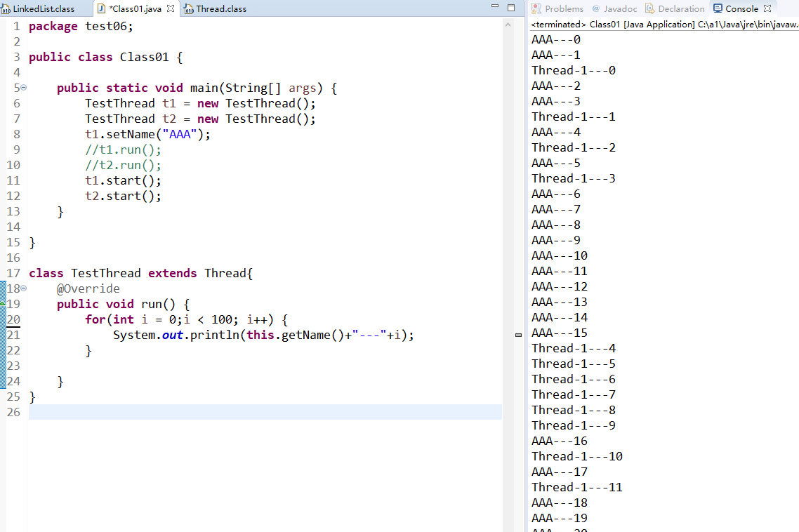Click 'class TestThread extends Thread{' line
The image size is (799, 532).
point(140,273)
